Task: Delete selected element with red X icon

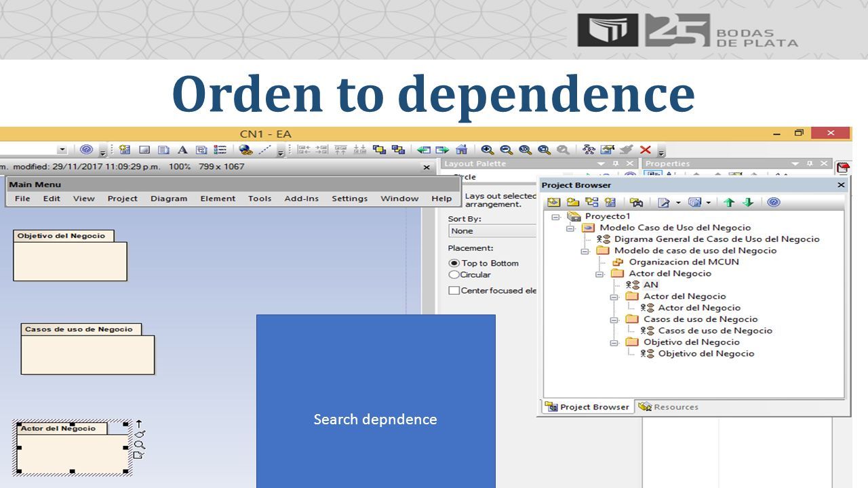Action: (645, 150)
